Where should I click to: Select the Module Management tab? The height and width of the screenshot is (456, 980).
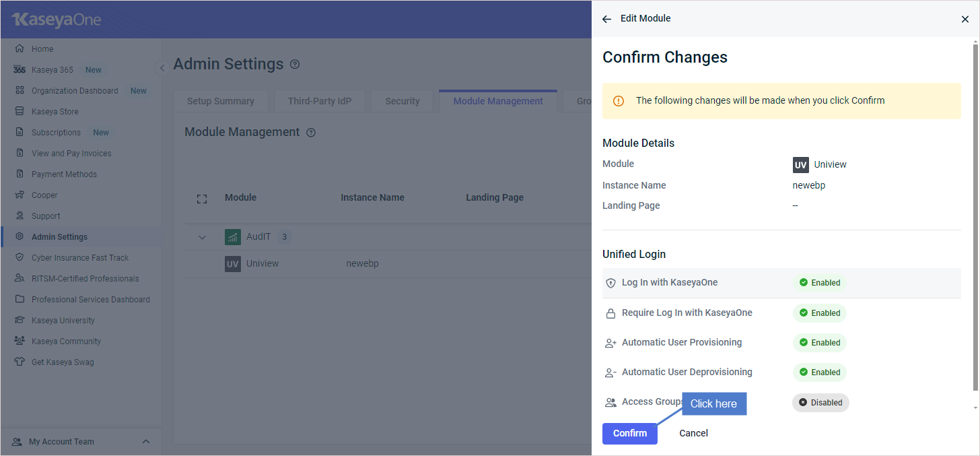click(x=498, y=101)
